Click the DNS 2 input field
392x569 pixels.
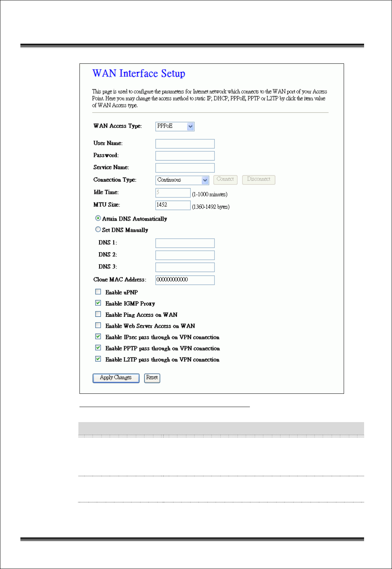point(185,255)
